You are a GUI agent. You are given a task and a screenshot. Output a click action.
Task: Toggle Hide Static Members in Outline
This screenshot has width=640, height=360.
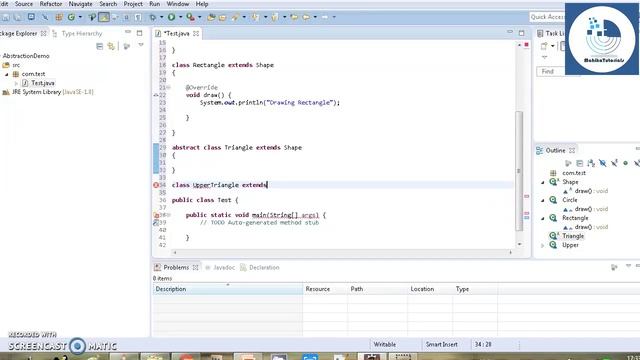pos(614,163)
